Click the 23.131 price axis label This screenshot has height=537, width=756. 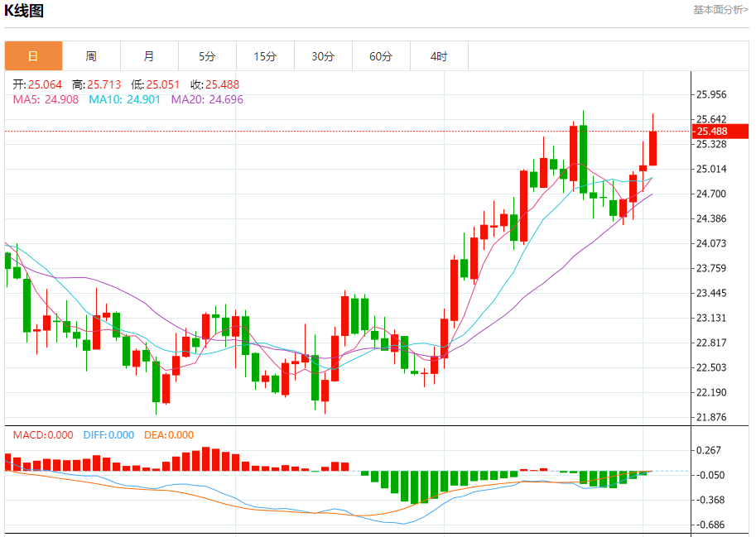tap(711, 318)
